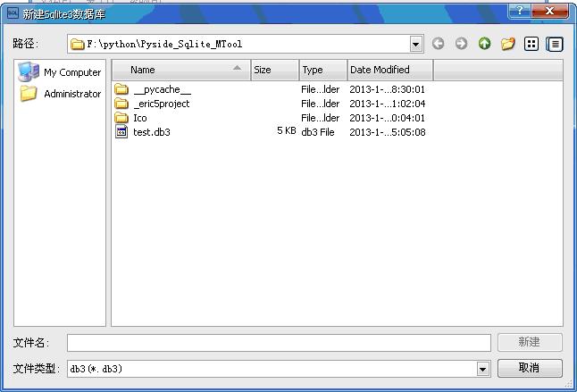Click date 2013-1-...5:05:08 cell
The width and height of the screenshot is (577, 392).
(x=387, y=132)
